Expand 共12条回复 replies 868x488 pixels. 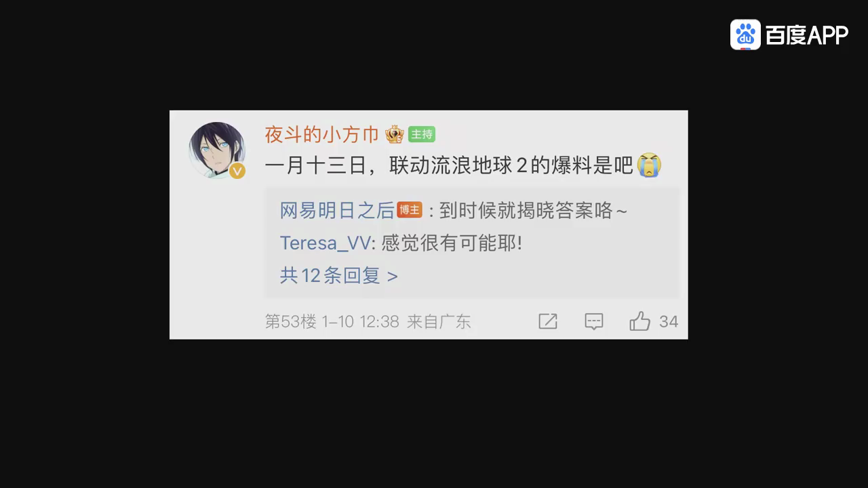pyautogui.click(x=338, y=276)
